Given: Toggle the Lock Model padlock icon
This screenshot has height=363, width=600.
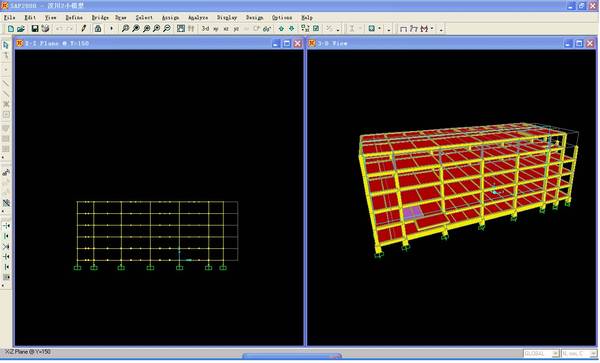Looking at the screenshot, I should pos(98,29).
